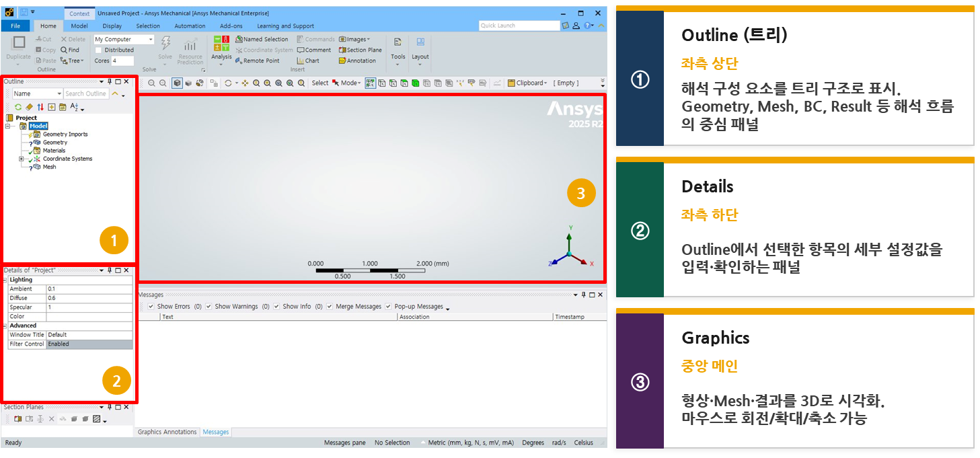Select Geometry Imports in Outline tree

(x=65, y=135)
